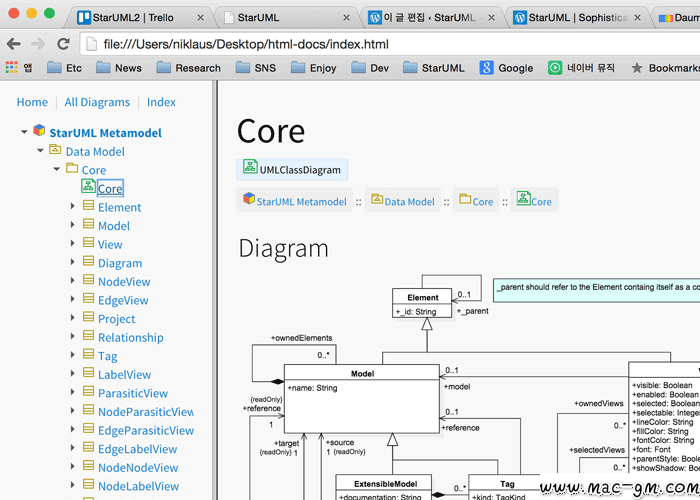Open the Apps grid icon in bookmarks bar
The height and width of the screenshot is (500, 700).
point(12,67)
